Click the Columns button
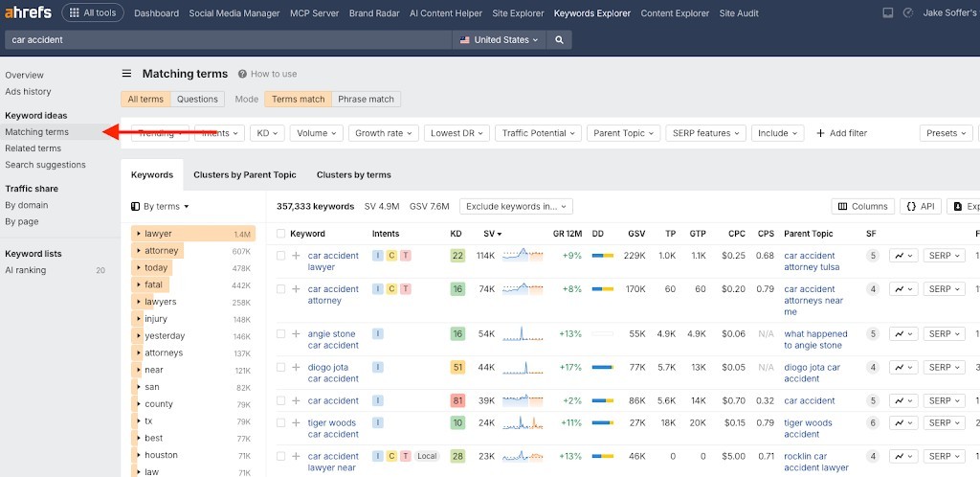 (862, 206)
